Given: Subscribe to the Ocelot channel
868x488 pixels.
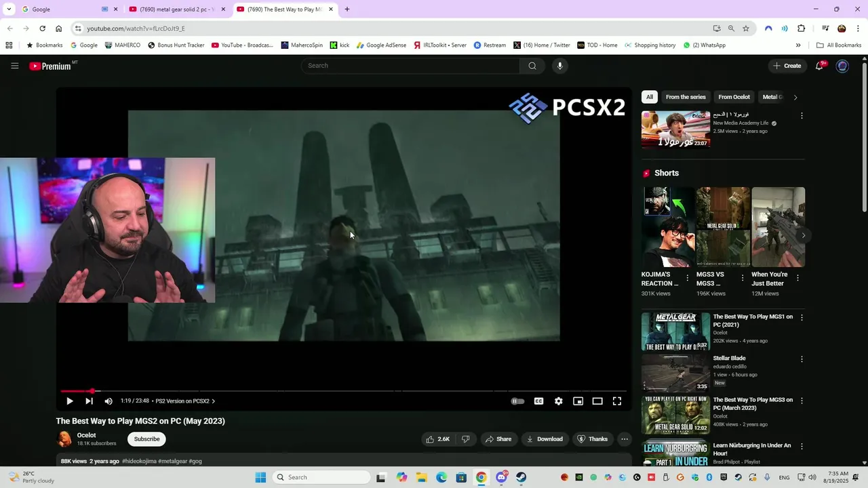Looking at the screenshot, I should click(x=146, y=439).
